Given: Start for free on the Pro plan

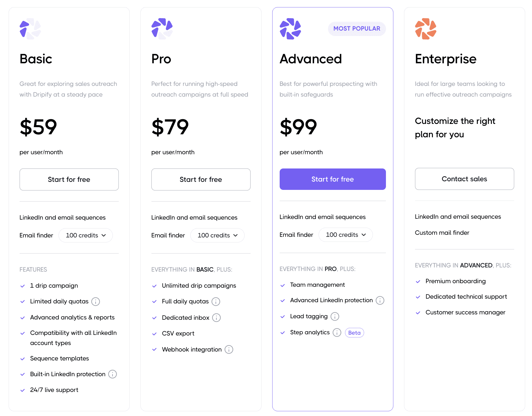Looking at the screenshot, I should (201, 179).
